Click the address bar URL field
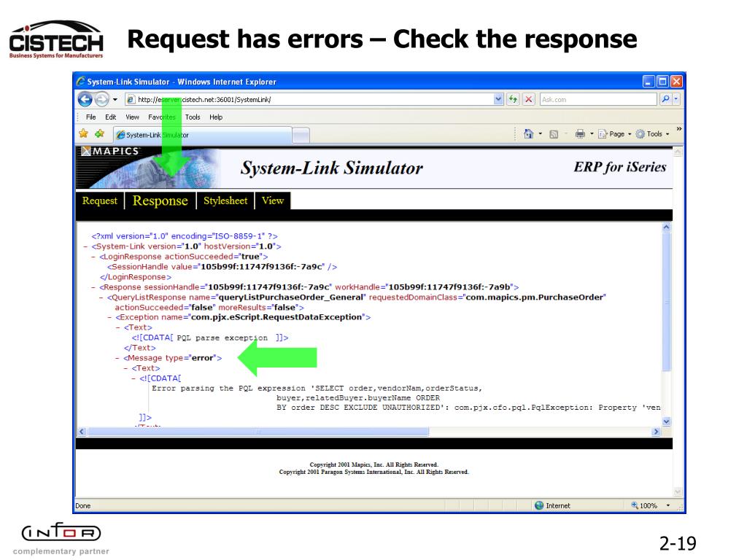Screen dimensions: 747x560 tap(309, 99)
